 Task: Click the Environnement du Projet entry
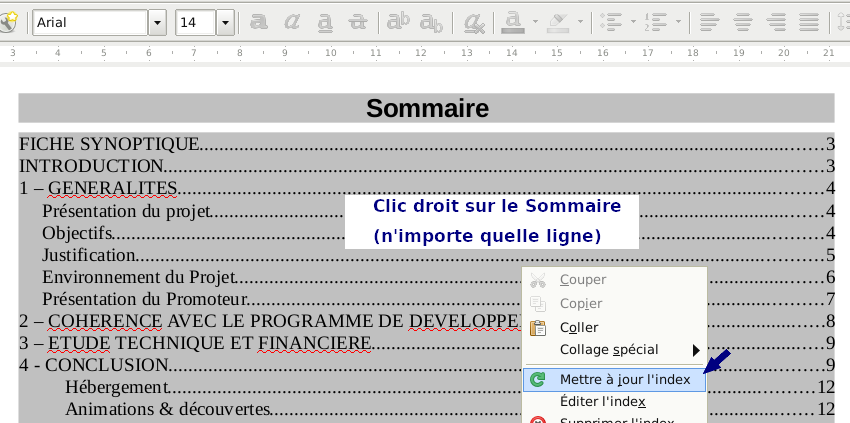[x=138, y=277]
